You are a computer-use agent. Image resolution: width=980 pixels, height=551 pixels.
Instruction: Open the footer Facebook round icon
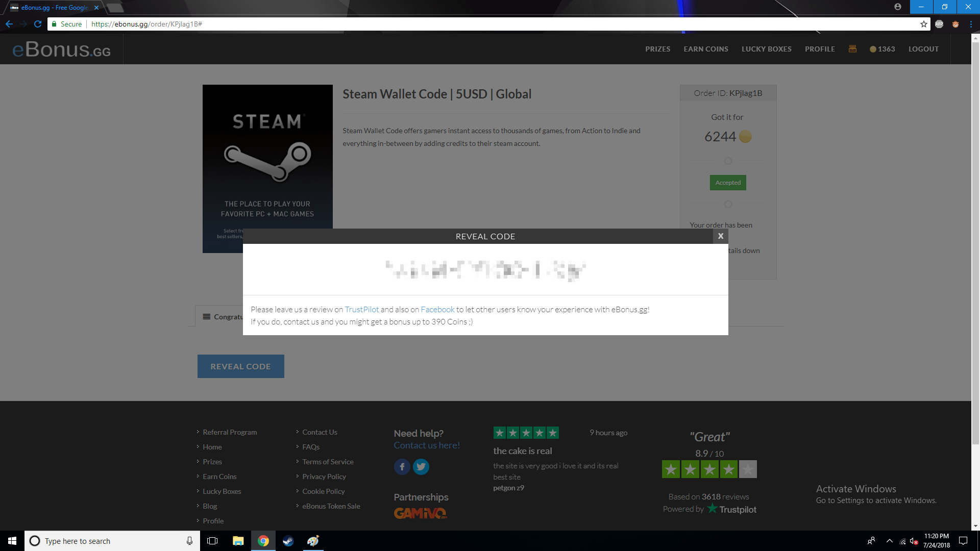coord(402,466)
